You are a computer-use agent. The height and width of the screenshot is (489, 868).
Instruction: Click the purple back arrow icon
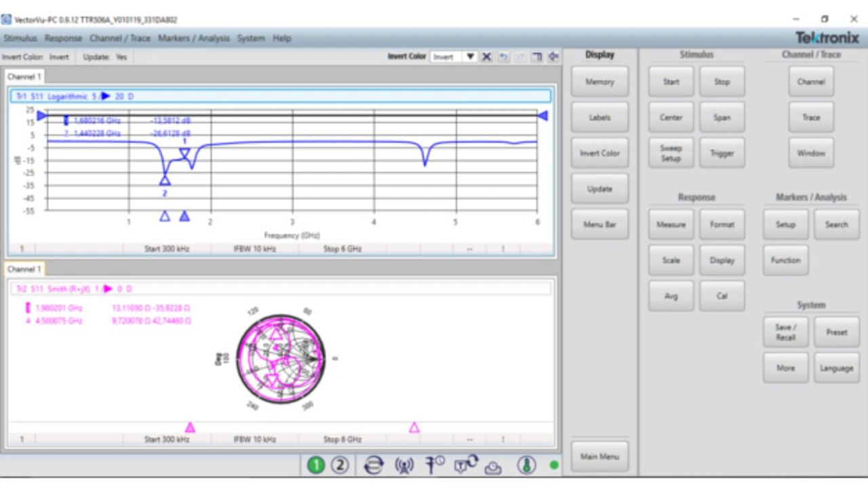pyautogui.click(x=553, y=57)
